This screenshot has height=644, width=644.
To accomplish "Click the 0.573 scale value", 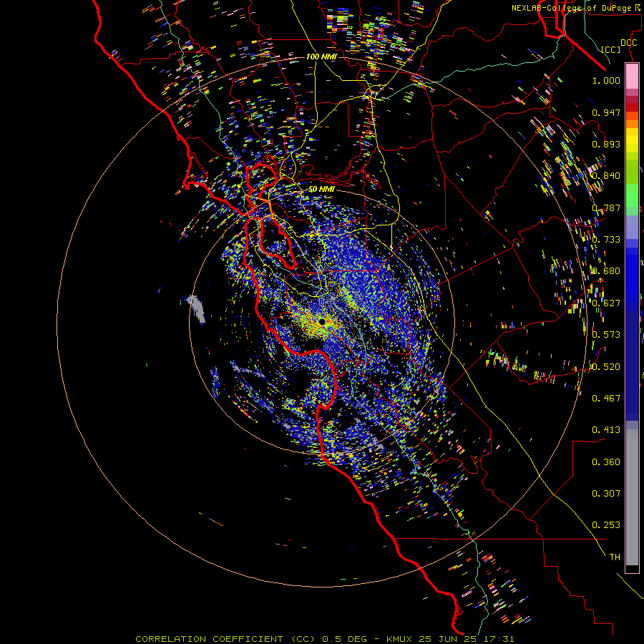I will pyautogui.click(x=606, y=335).
